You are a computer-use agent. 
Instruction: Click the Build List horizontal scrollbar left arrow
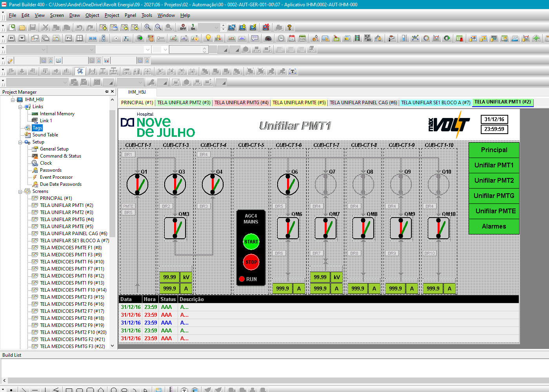tap(4, 380)
